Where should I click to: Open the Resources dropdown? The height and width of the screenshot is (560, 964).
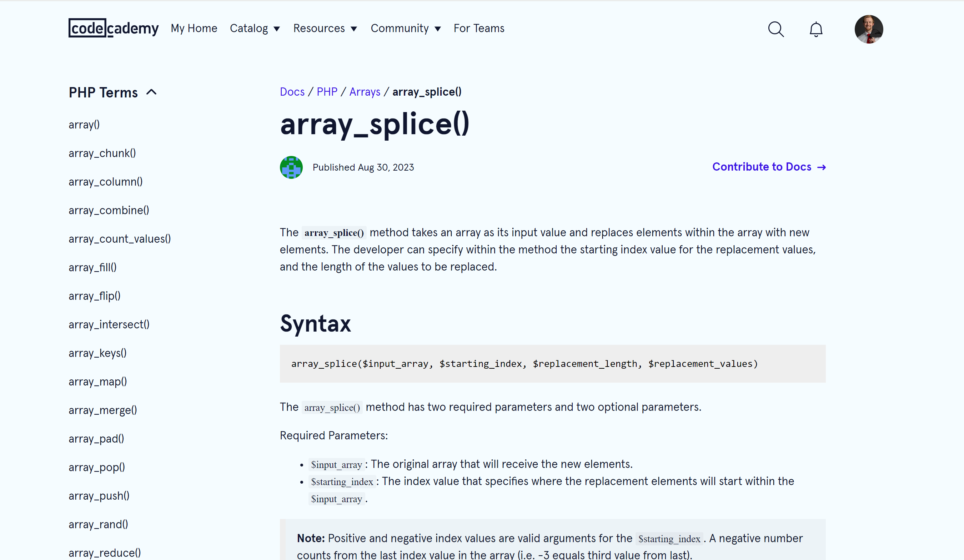click(325, 28)
